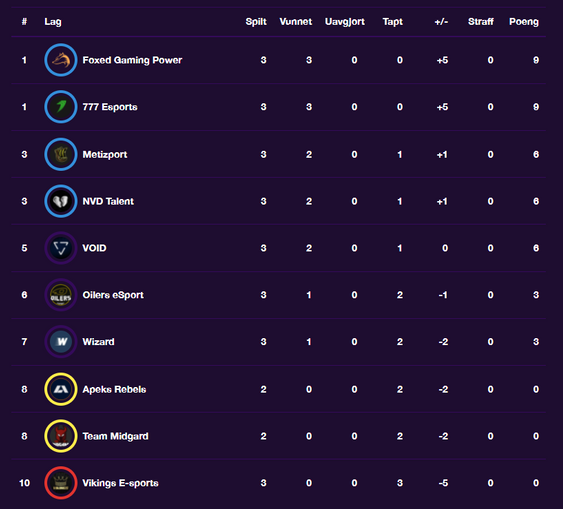Open the 777 Esports team page
Image resolution: width=563 pixels, height=509 pixels.
click(110, 107)
